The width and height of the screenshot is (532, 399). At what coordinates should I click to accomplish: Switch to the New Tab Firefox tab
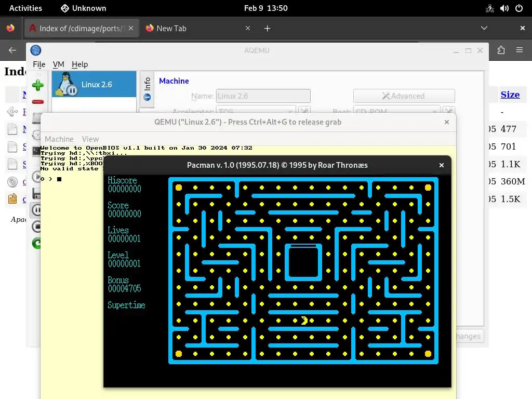point(197,29)
